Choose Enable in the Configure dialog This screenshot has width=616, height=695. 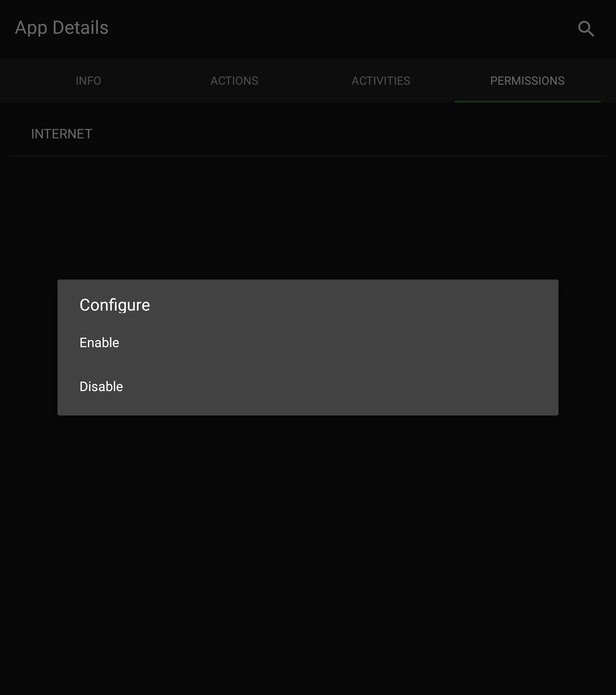click(99, 343)
